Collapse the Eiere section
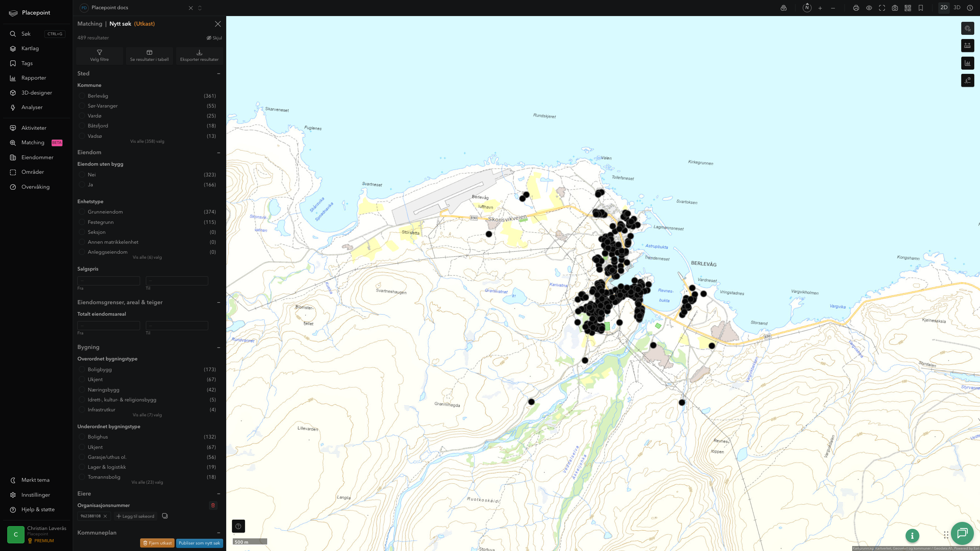980x551 pixels. click(x=219, y=494)
